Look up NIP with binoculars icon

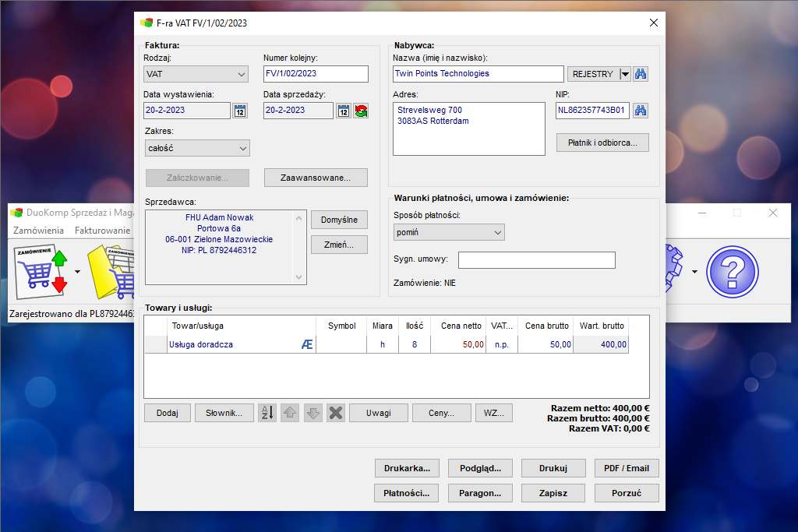641,111
